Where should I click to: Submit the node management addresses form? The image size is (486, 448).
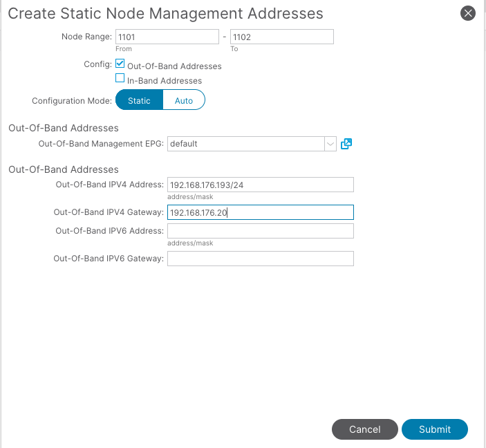tap(435, 429)
